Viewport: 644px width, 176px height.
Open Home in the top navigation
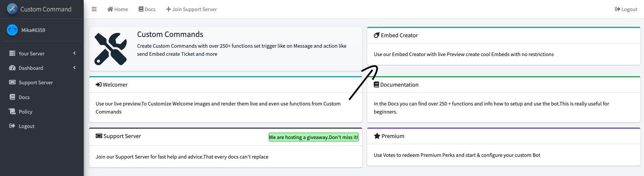[x=117, y=9]
